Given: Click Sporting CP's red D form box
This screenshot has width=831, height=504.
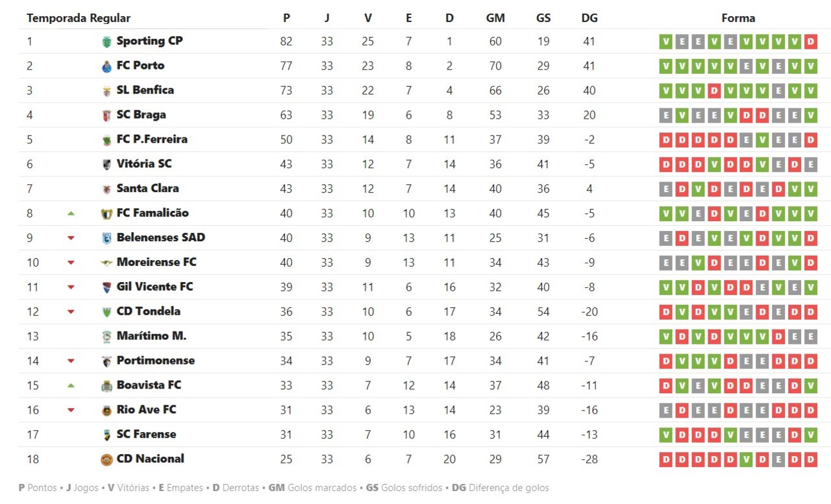Looking at the screenshot, I should tap(810, 42).
